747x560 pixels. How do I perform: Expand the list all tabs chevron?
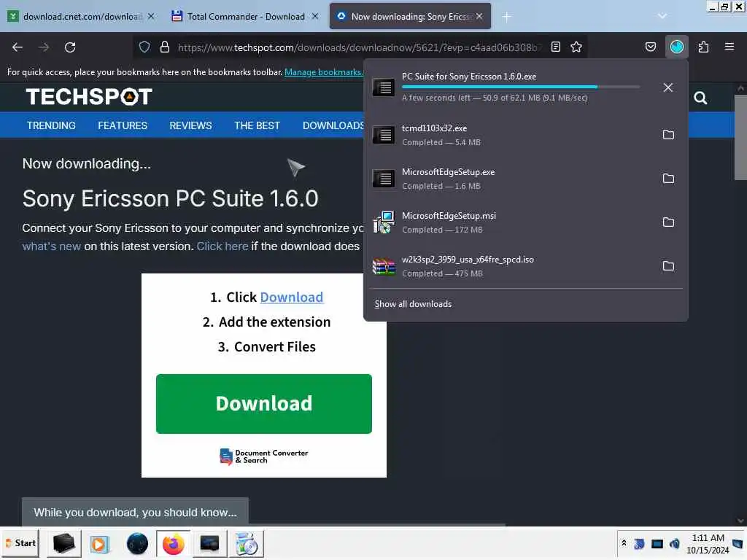coord(662,16)
